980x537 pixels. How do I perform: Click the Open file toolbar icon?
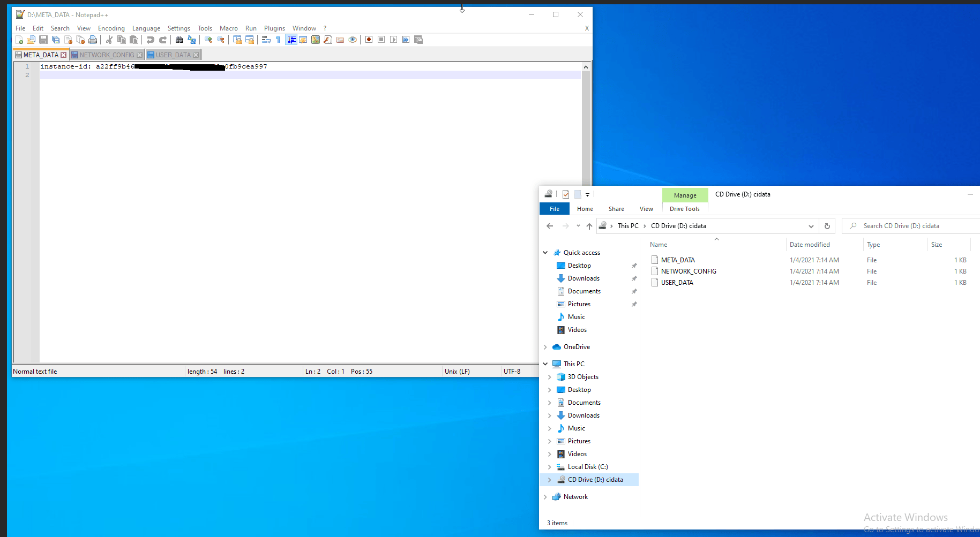[31, 40]
